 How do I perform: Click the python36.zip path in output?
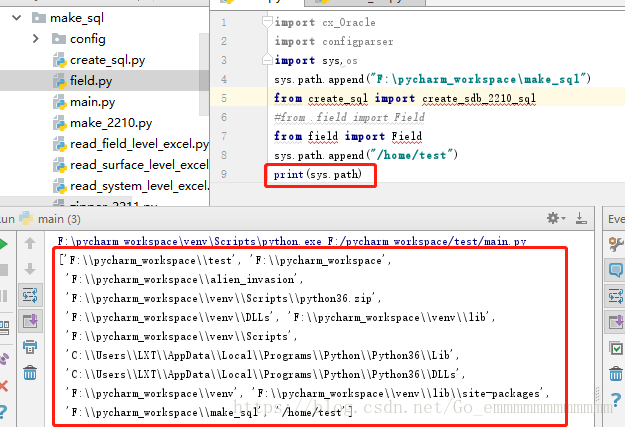point(223,299)
